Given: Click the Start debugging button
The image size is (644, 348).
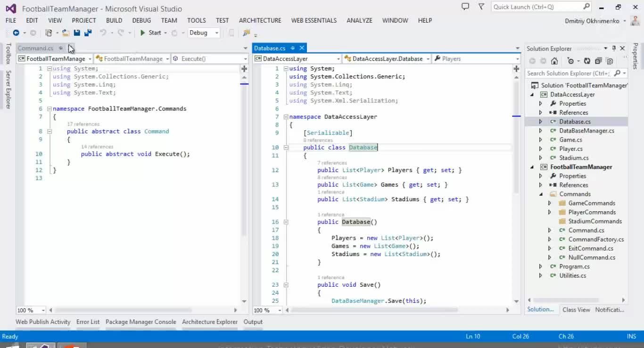Looking at the screenshot, I should coord(151,33).
